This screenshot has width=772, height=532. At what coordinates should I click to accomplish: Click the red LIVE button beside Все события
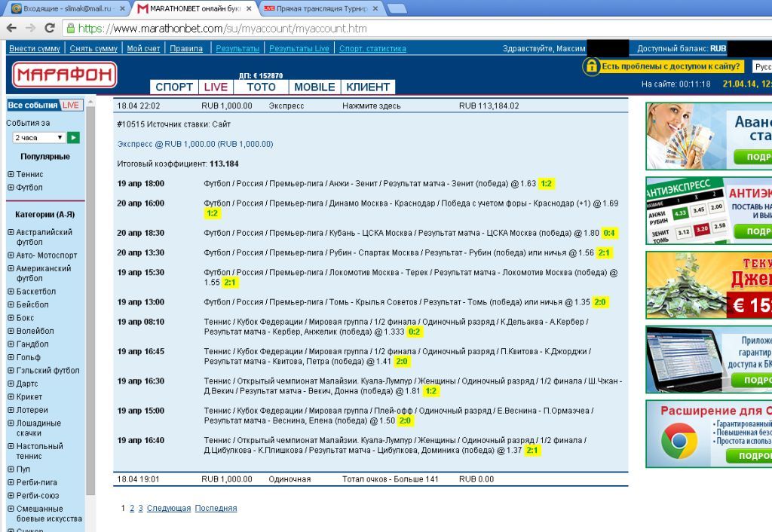click(71, 105)
